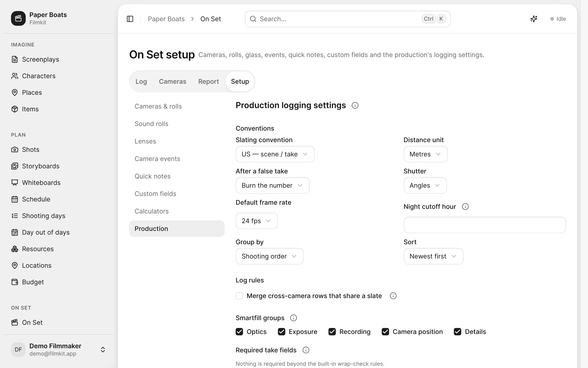Click the Paper Boats project name header
Image resolution: width=588 pixels, height=368 pixels.
point(48,15)
